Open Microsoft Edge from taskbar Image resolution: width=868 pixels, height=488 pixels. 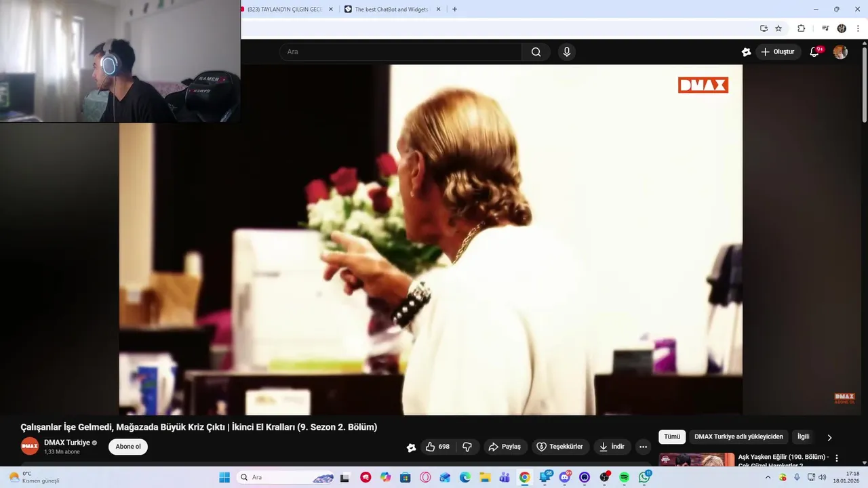[465, 477]
